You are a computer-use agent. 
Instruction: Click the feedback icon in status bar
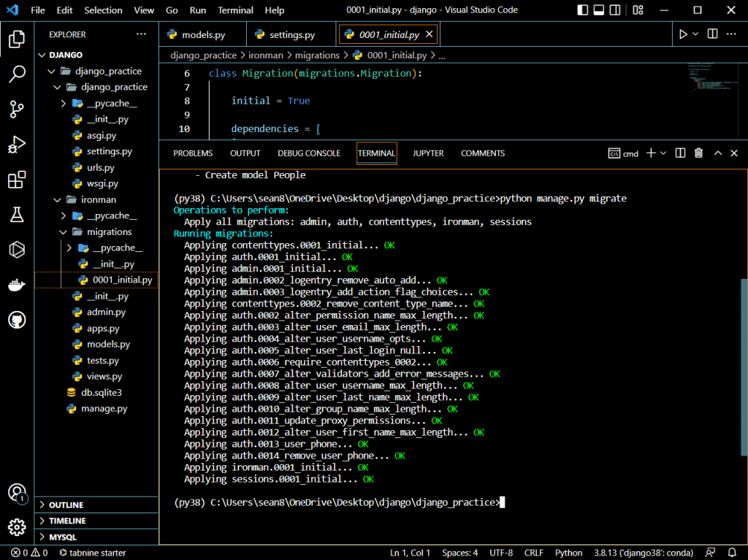pos(710,553)
